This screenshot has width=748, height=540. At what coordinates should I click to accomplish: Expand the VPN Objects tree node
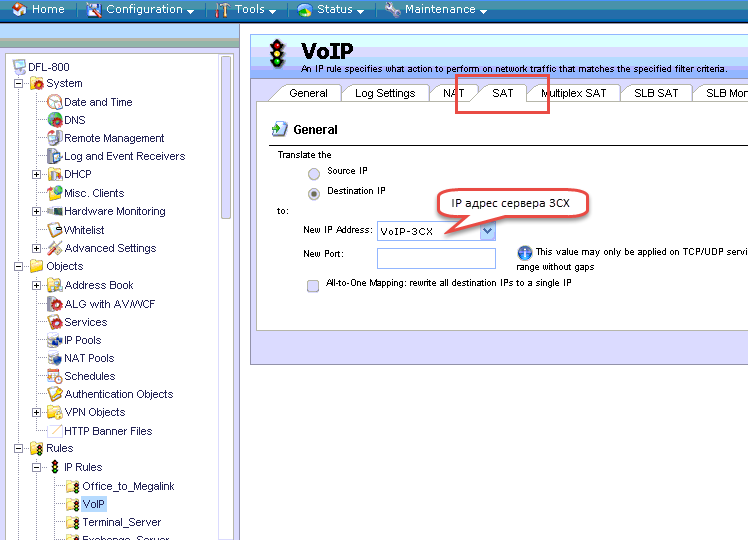coord(36,413)
